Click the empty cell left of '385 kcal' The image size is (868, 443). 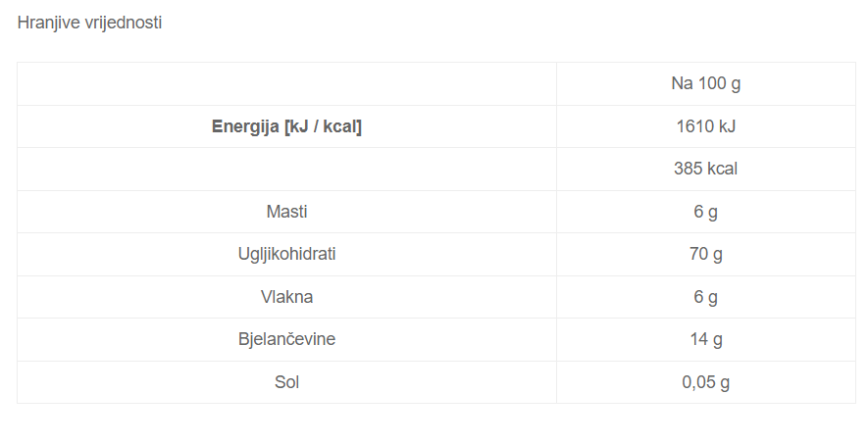coord(286,169)
